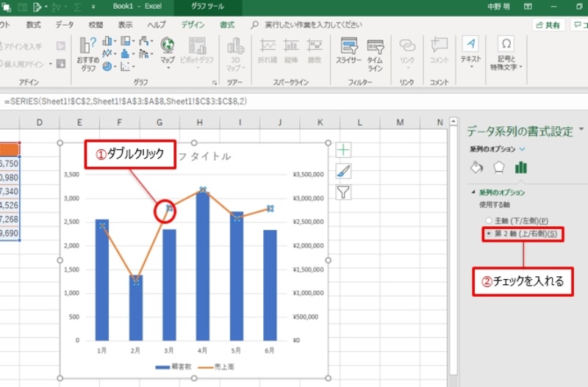Open the Chart Styles paintbrush button
588x387 pixels.
pyautogui.click(x=343, y=171)
